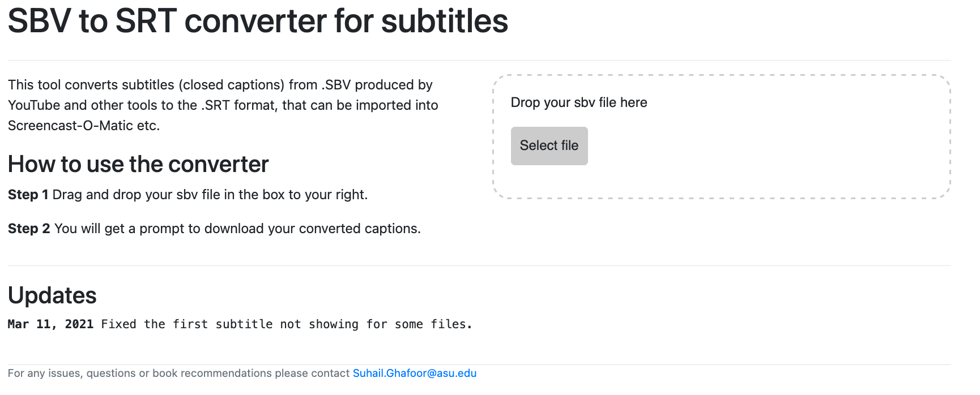The width and height of the screenshot is (980, 395).
Task: Click the horizontal divider below the page title
Action: click(x=479, y=61)
